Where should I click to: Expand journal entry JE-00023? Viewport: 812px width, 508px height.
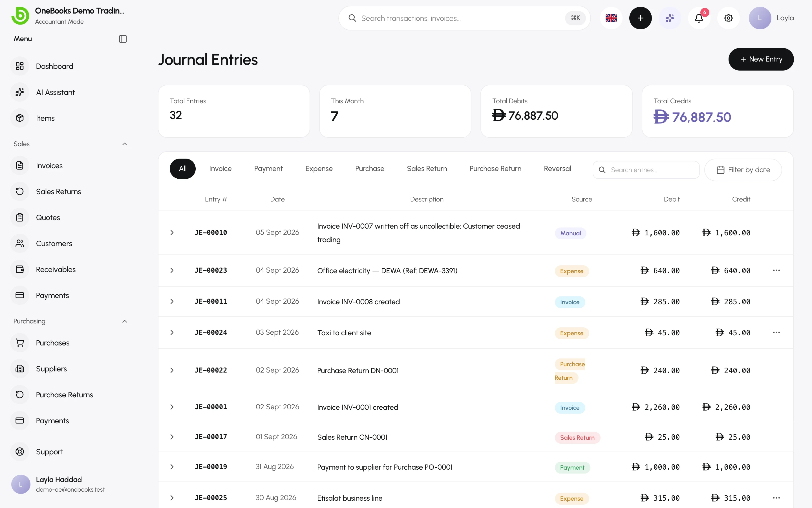172,270
